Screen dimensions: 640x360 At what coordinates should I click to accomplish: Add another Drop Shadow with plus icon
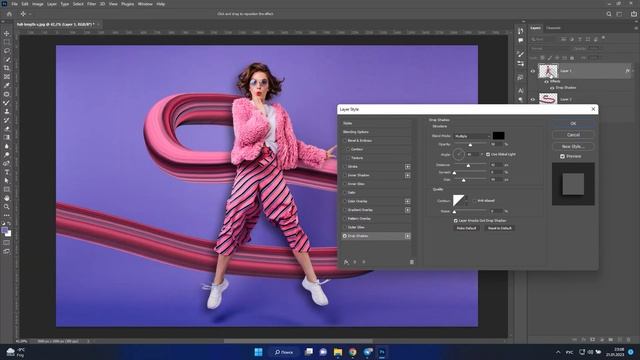point(407,236)
